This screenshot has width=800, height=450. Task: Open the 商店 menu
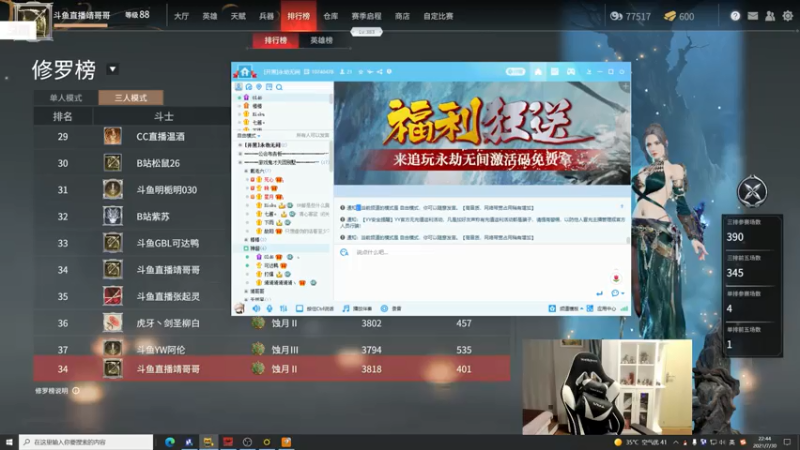pos(402,16)
